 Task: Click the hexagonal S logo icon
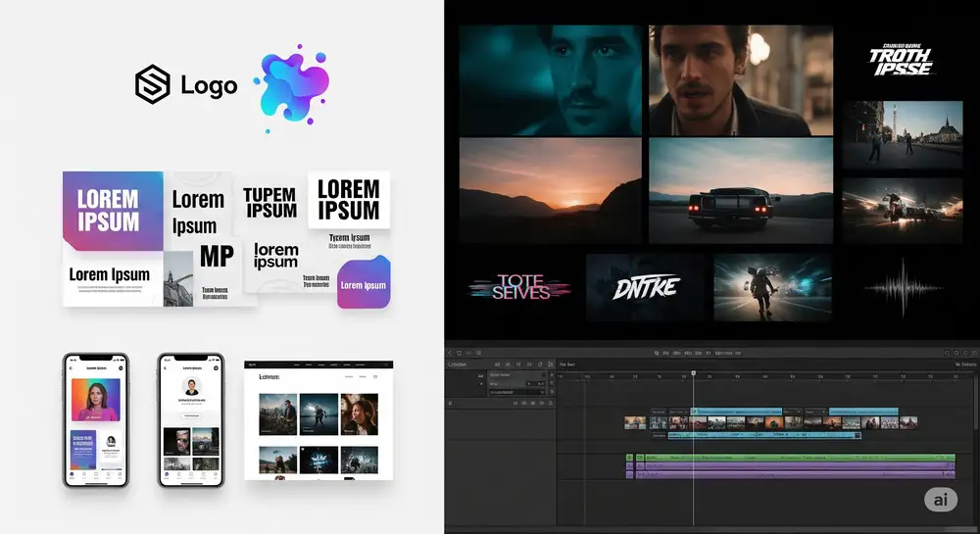[x=152, y=85]
